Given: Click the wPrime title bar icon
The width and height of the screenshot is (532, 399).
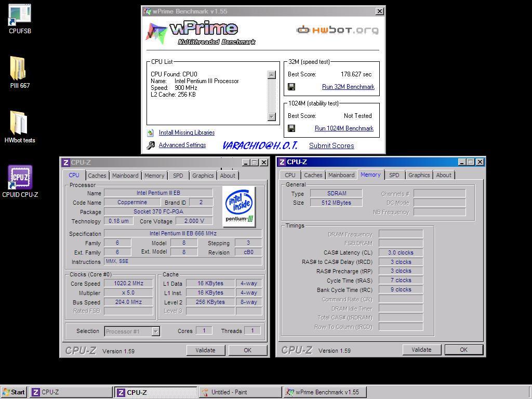Looking at the screenshot, I should (x=147, y=11).
